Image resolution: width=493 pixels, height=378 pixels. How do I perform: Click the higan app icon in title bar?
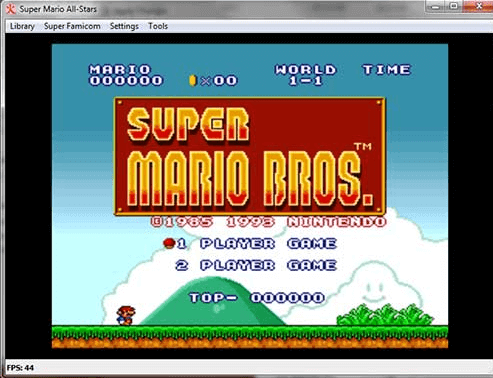point(11,9)
